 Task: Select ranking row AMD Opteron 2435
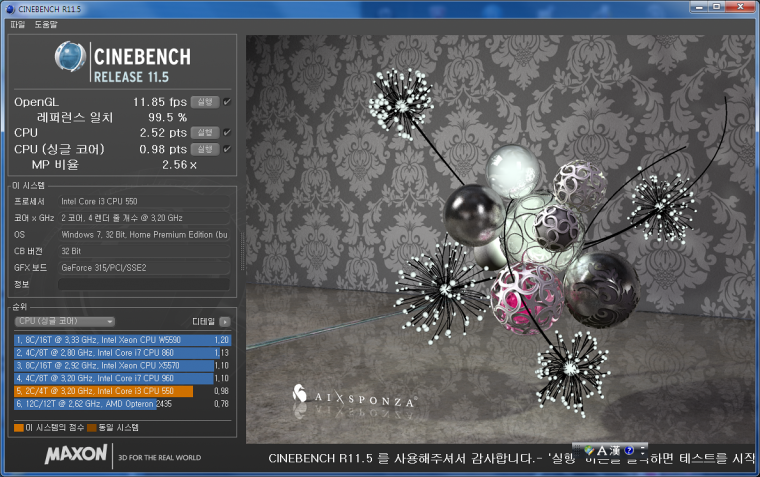pos(123,403)
